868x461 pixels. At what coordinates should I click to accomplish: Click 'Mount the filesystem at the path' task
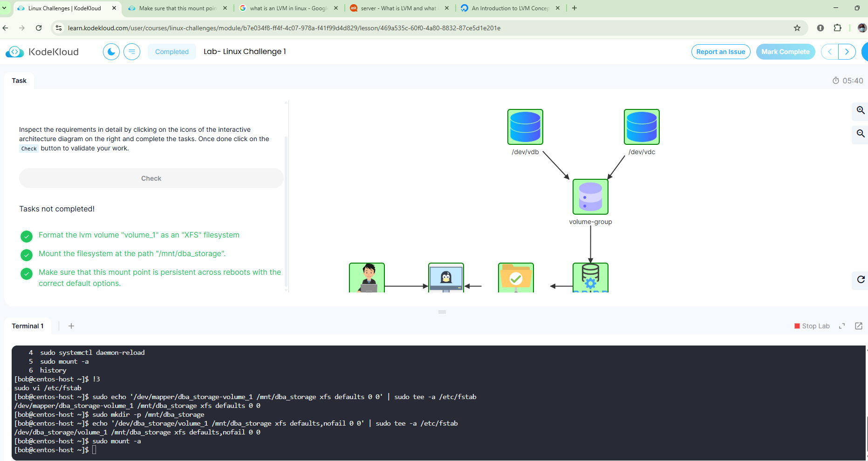(132, 254)
